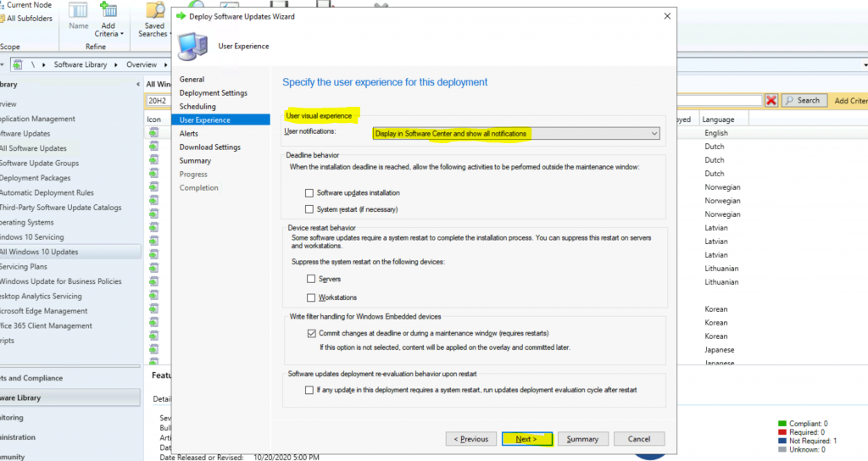Select Automatic Deployment Rules node

[47, 192]
